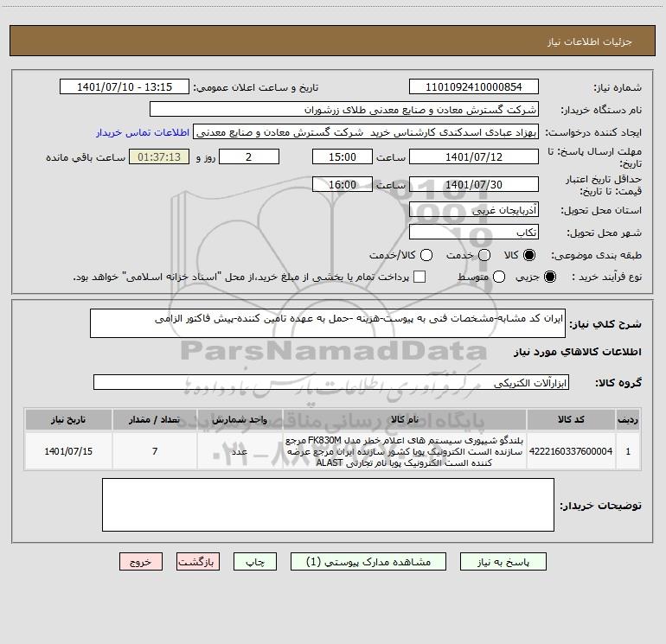Viewport: 666px width, 644px height.
Task: Click the گروه کالا field ابزارآلات الکتریکی
Action: click(x=331, y=382)
